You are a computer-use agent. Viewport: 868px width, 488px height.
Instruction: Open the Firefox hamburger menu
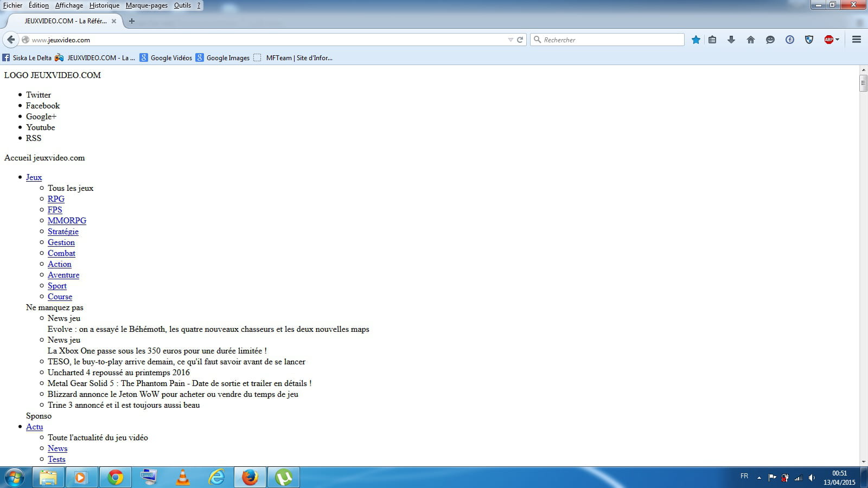[857, 40]
